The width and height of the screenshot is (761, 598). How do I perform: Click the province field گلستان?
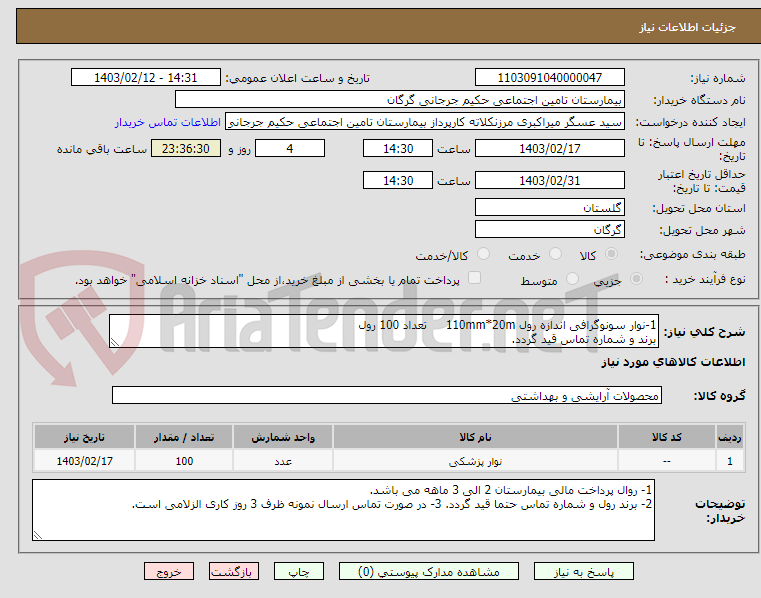pyautogui.click(x=549, y=207)
